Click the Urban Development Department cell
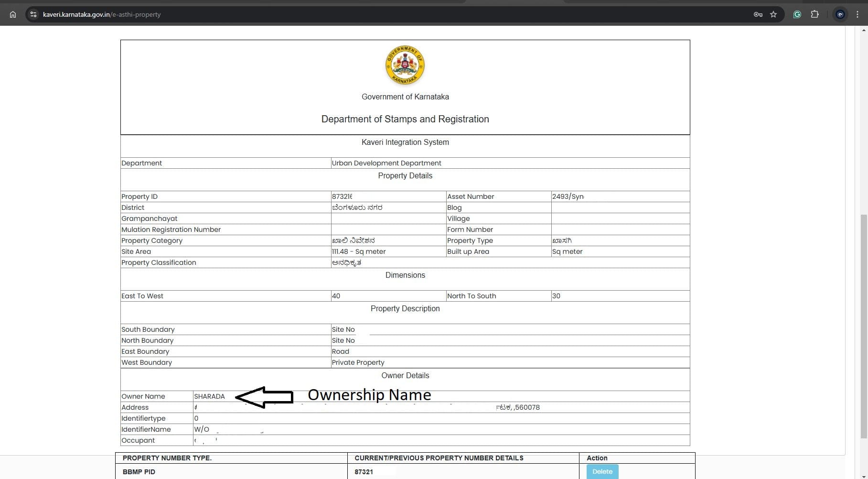The image size is (868, 479). 386,163
